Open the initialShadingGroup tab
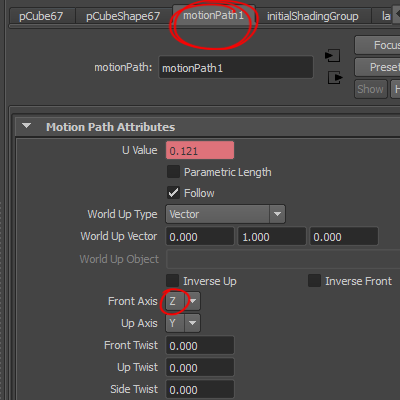 tap(312, 16)
